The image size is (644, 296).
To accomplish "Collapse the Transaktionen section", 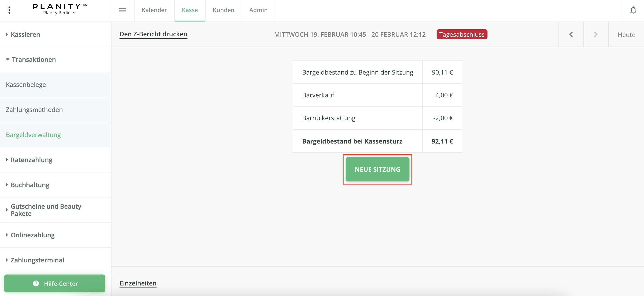I will tap(34, 59).
